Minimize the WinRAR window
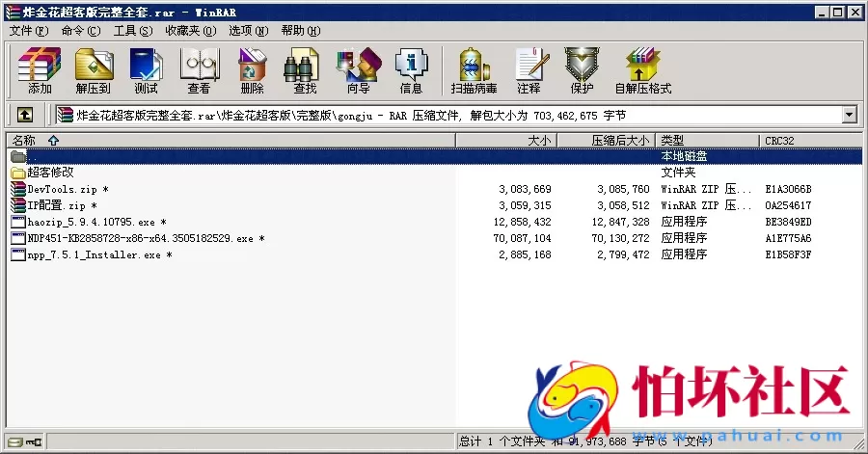The width and height of the screenshot is (868, 454). point(823,12)
